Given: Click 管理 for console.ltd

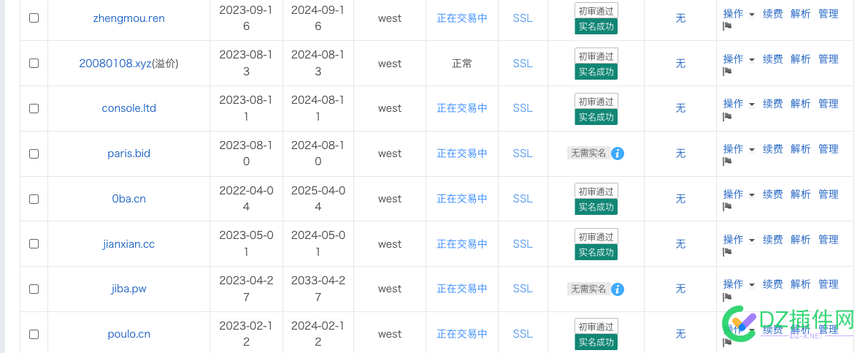Looking at the screenshot, I should 829,104.
